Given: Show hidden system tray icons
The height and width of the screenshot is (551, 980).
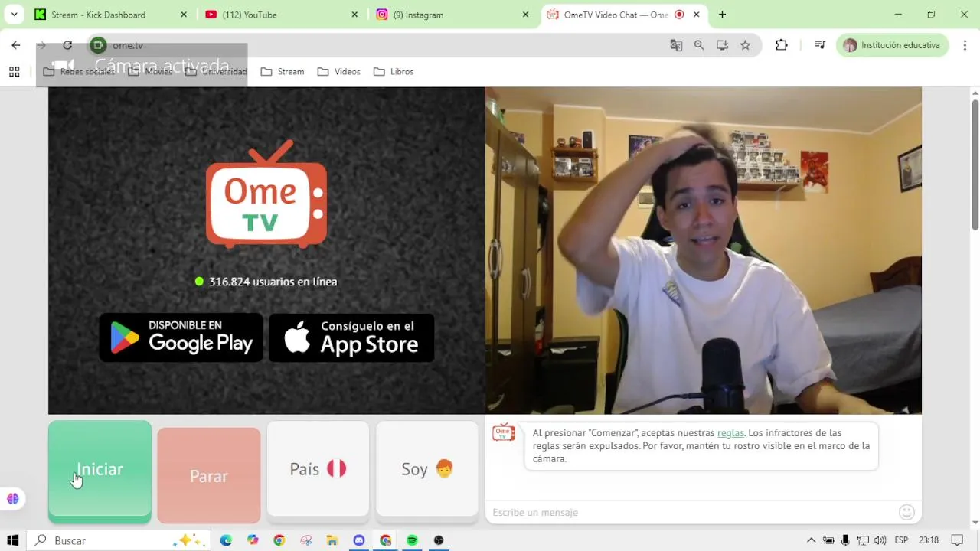Looking at the screenshot, I should pos(812,540).
